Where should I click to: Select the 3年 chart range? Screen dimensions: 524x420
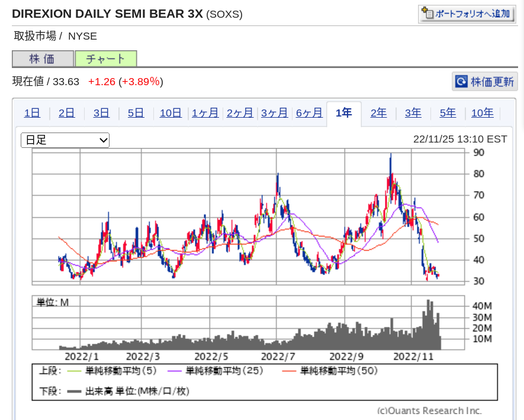[413, 113]
